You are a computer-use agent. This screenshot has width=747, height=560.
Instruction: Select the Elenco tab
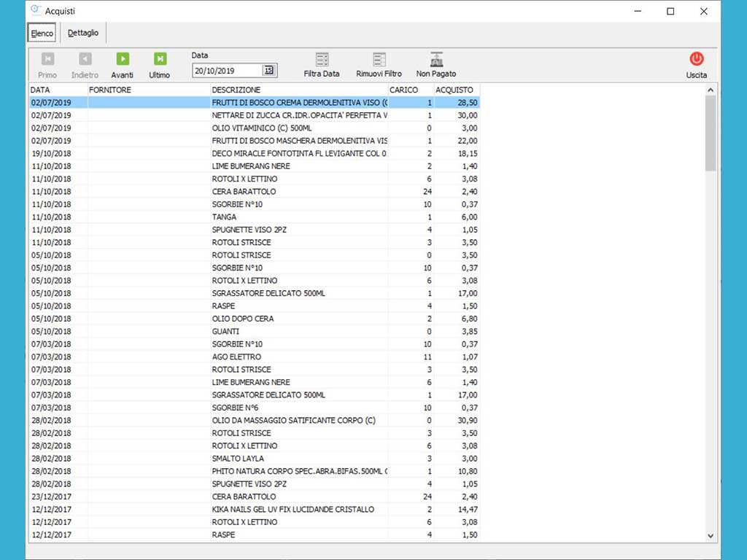(42, 34)
